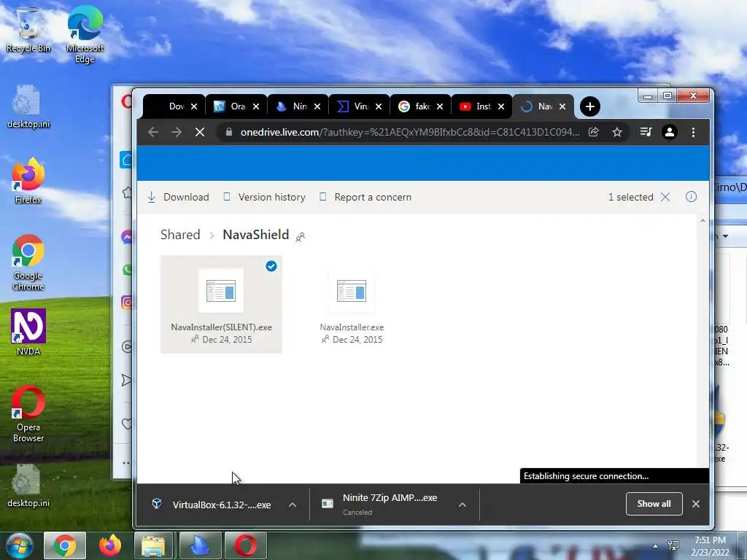Viewport: 747px width, 560px height.
Task: View the site lock security info
Action: coord(228,132)
